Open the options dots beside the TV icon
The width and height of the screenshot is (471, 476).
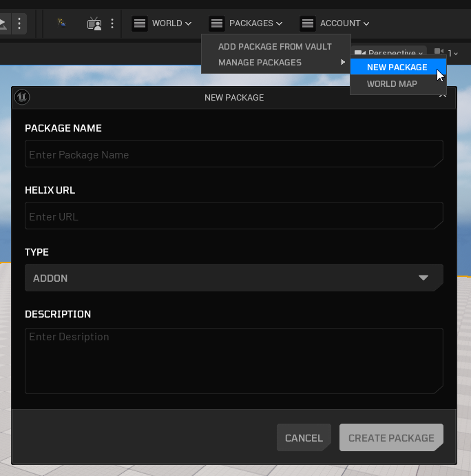[x=112, y=23]
